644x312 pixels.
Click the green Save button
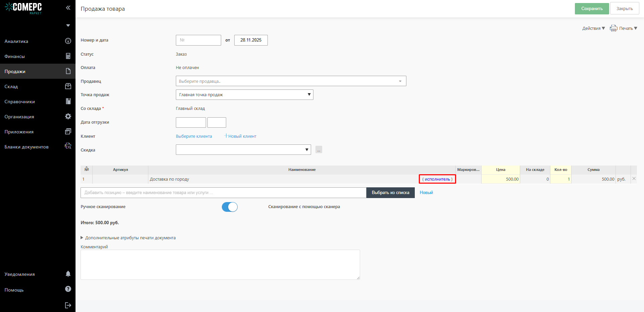(x=592, y=9)
